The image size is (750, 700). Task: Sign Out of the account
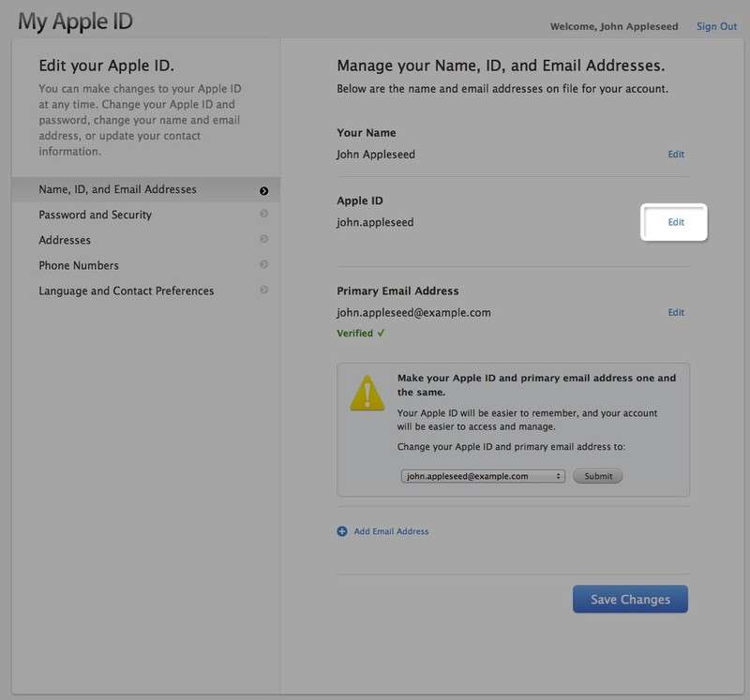pyautogui.click(x=716, y=26)
